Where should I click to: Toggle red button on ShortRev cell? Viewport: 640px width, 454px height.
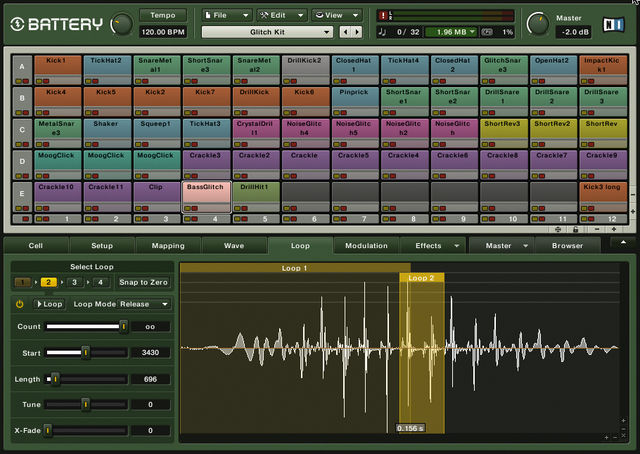click(591, 145)
